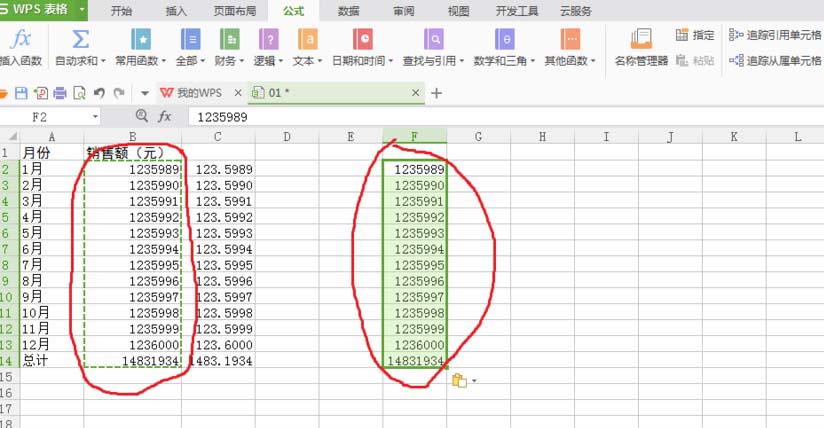Click the 指定 define name button
824x428 pixels.
[695, 35]
